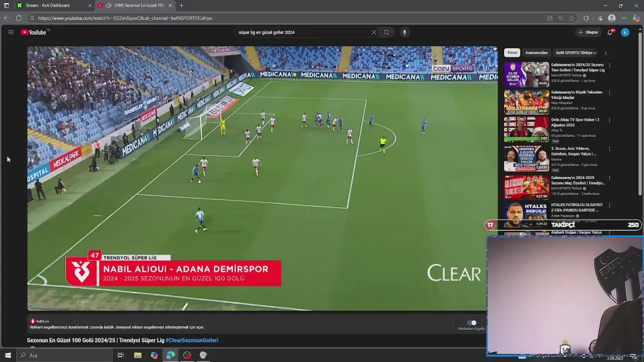The width and height of the screenshot is (644, 362).
Task: Switch to Microsoft Edge on the taskbar
Action: pos(171,355)
